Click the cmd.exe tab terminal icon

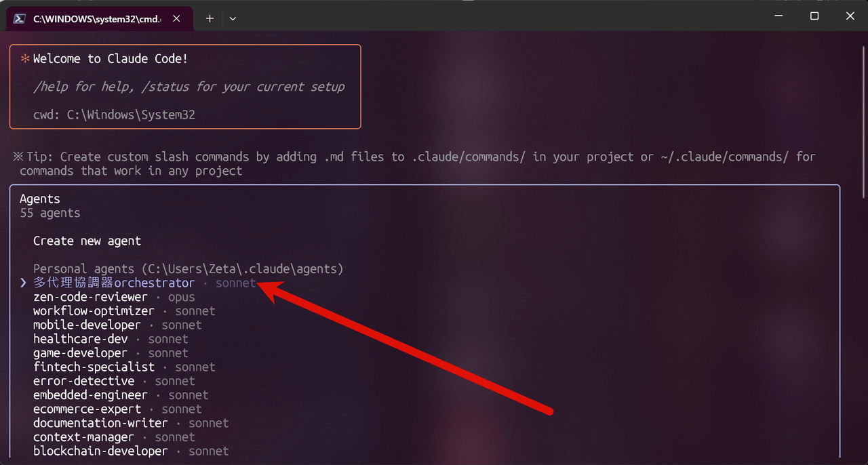[x=20, y=19]
